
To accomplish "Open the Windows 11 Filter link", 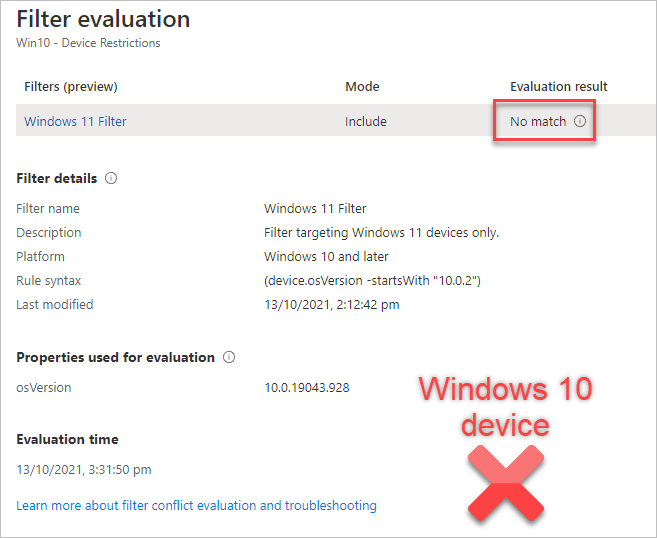I will tap(75, 122).
